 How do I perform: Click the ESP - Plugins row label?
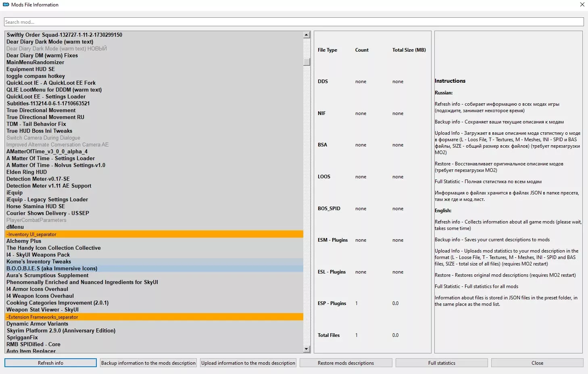pyautogui.click(x=332, y=303)
